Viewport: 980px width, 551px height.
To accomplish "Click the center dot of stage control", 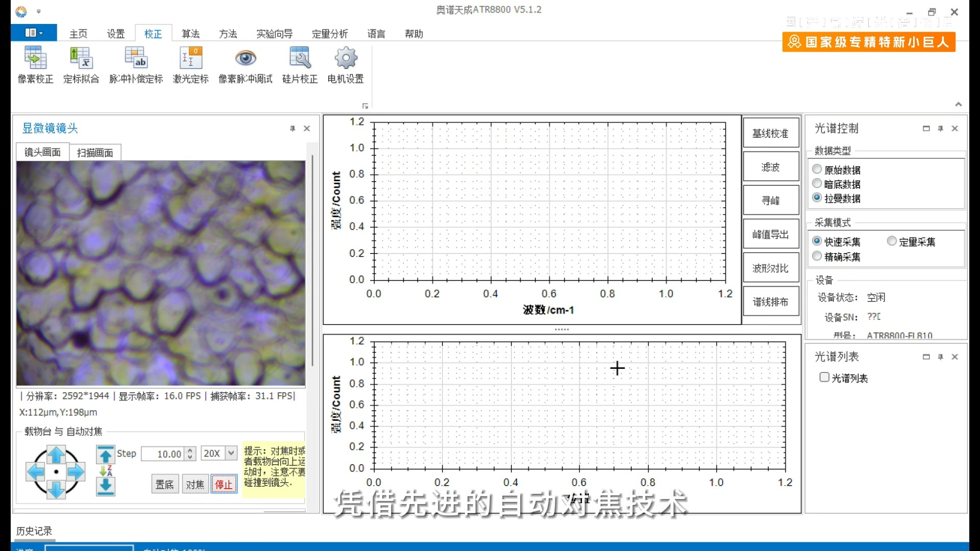I will pos(56,472).
